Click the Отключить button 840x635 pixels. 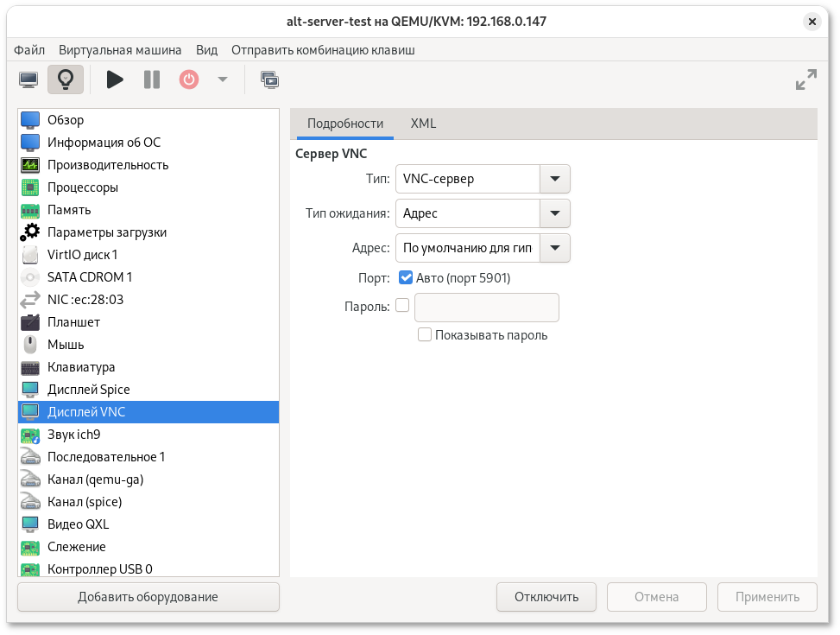(546, 597)
